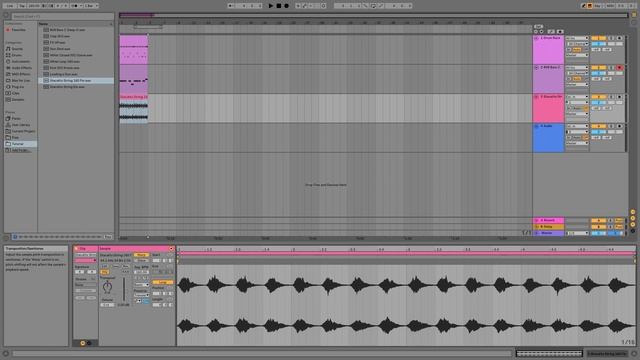Click the arrangement overview at bottom right
Image resolution: width=640 pixels, height=360 pixels.
pyautogui.click(x=549, y=353)
